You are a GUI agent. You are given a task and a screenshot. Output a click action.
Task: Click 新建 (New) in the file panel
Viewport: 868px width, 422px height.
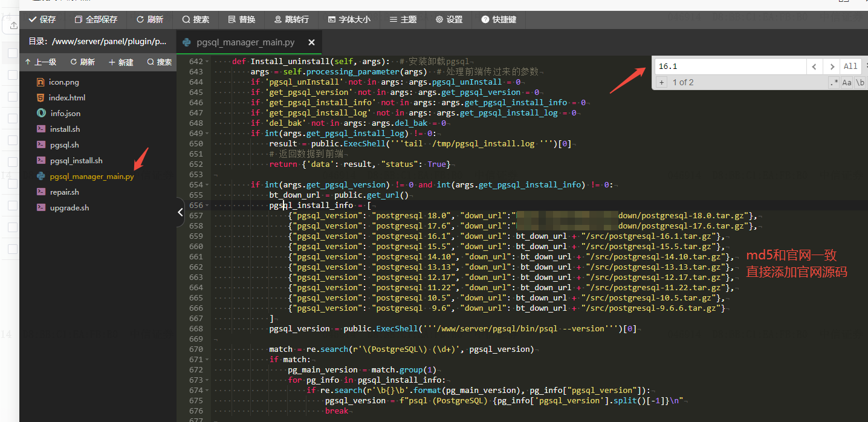[x=121, y=62]
